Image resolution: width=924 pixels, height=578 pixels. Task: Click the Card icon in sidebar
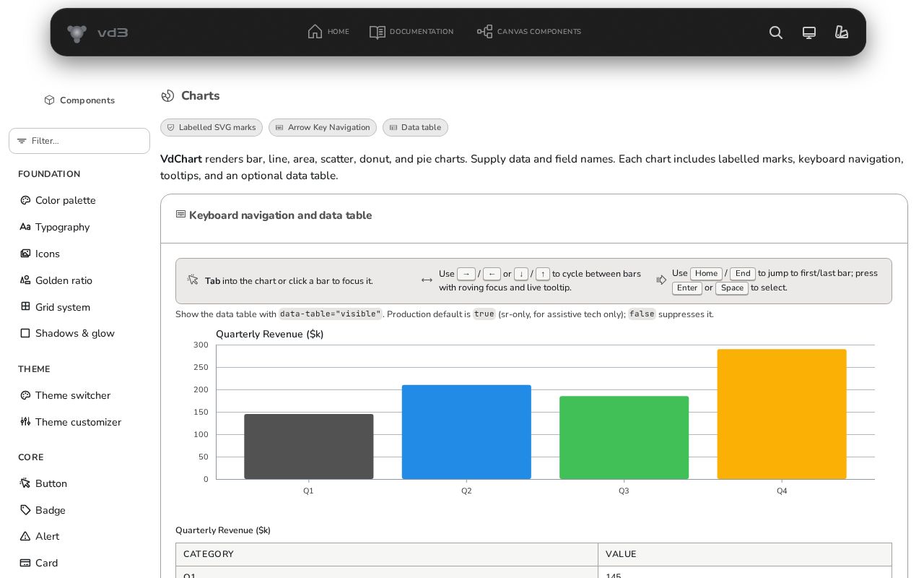coord(25,563)
